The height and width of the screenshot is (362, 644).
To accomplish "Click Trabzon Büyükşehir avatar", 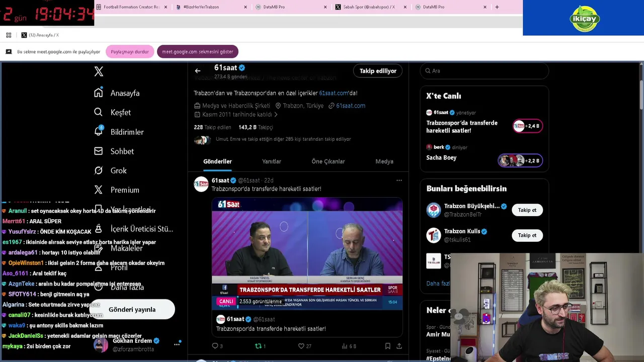I will pyautogui.click(x=434, y=210).
